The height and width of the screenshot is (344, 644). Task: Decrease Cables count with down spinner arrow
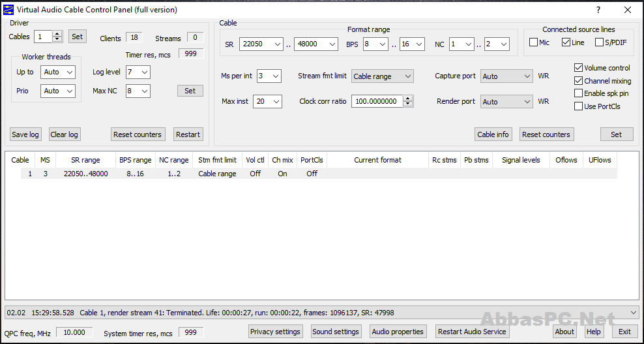57,39
